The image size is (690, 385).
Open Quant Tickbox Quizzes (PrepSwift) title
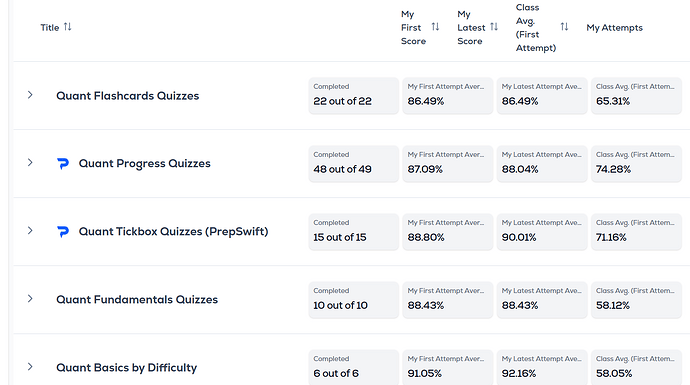point(173,231)
